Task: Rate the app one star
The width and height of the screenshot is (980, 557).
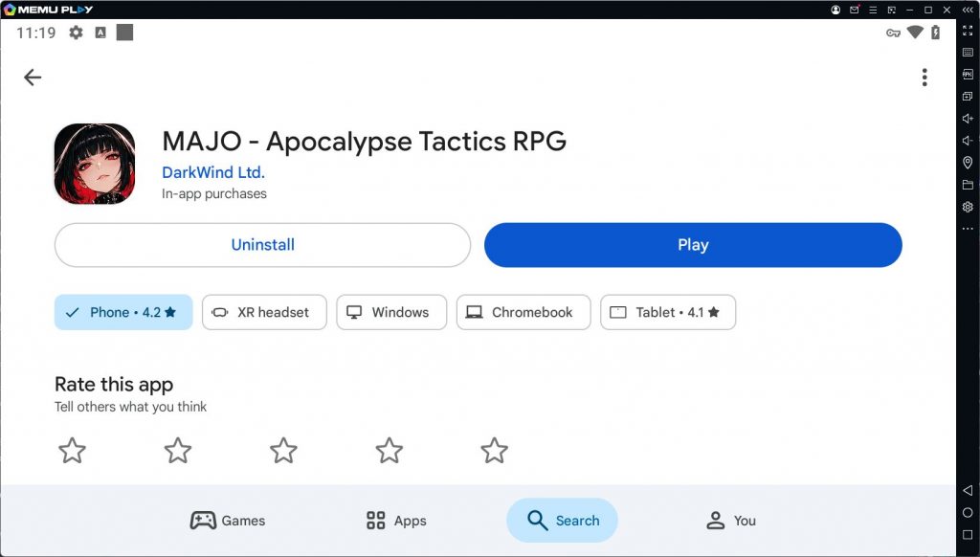Action: coord(72,450)
